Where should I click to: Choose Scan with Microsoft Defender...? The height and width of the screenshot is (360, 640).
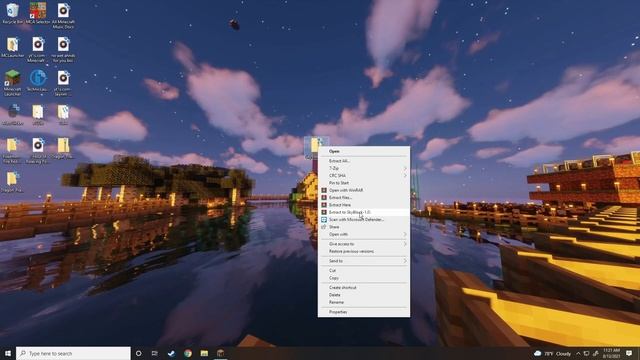click(x=364, y=220)
